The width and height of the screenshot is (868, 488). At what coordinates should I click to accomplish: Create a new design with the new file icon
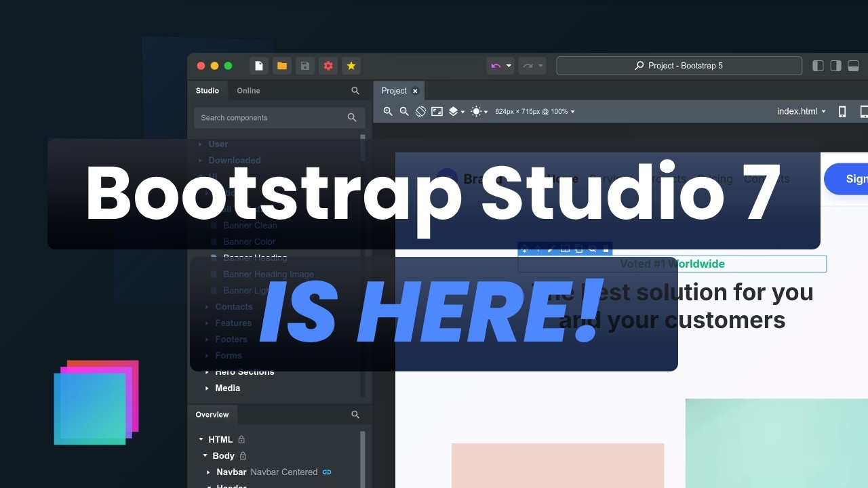(x=258, y=65)
